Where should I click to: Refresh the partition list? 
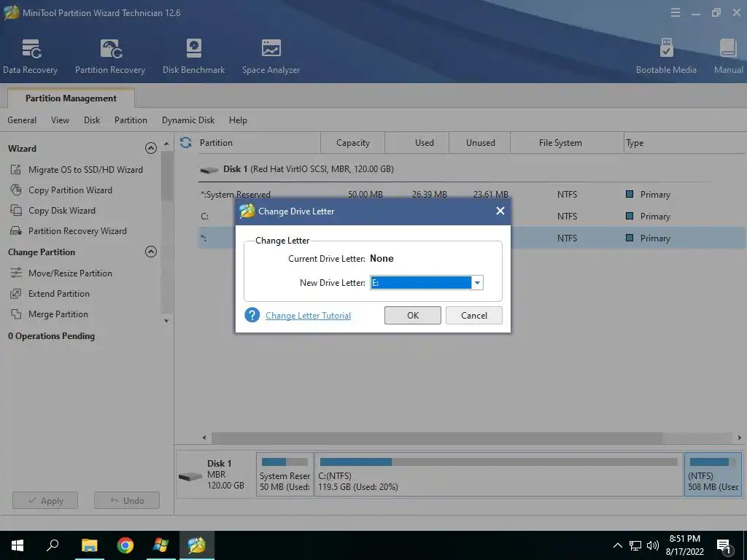[x=186, y=142]
